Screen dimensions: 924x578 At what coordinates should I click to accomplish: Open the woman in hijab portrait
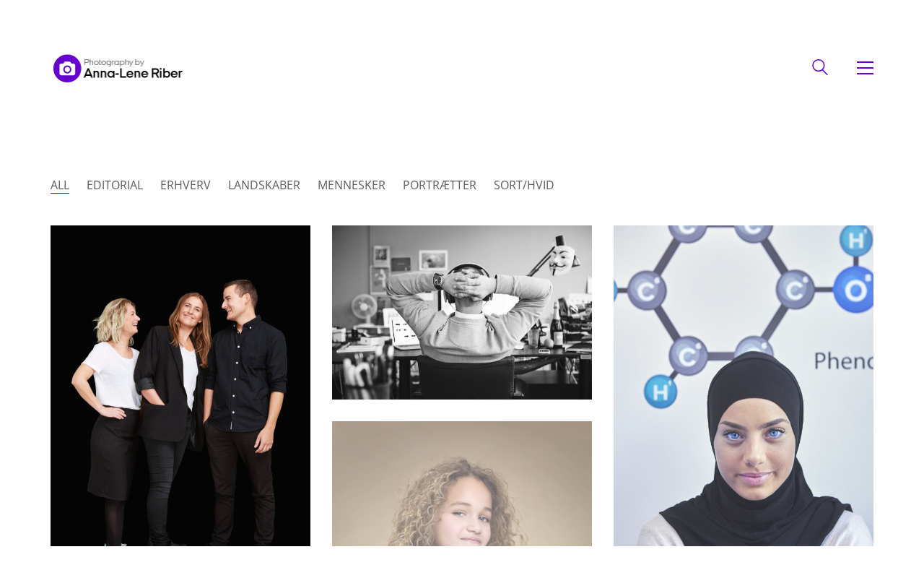(744, 386)
